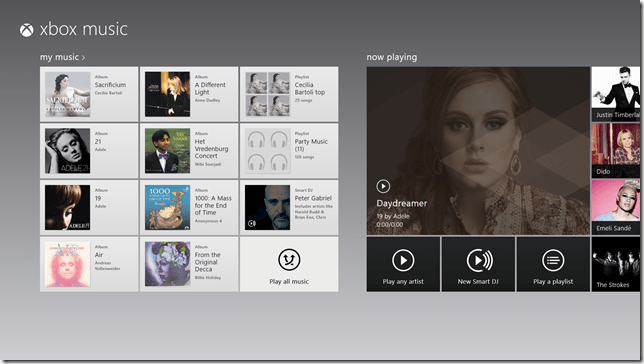Click the xbox music title text
This screenshot has height=364, width=644.
(x=84, y=30)
